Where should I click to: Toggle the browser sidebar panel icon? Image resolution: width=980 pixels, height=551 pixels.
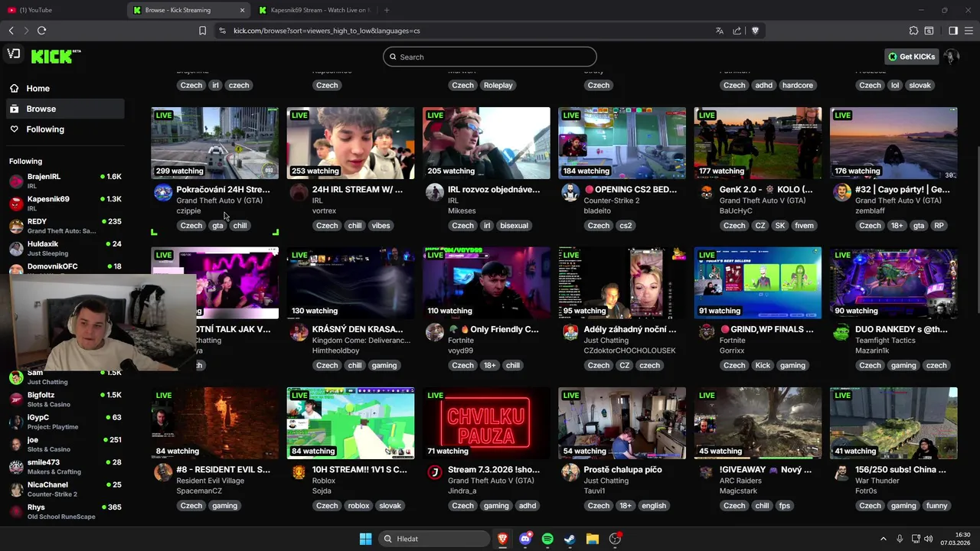(x=953, y=31)
